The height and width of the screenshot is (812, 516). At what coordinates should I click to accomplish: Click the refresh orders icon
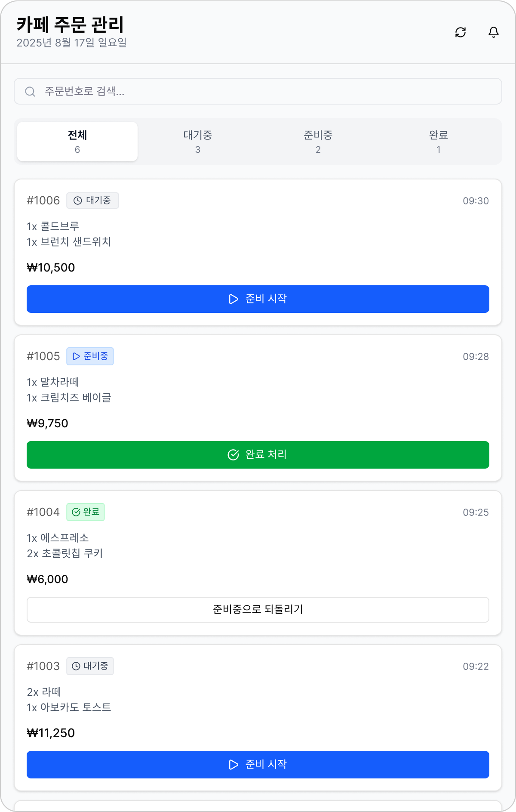(461, 32)
